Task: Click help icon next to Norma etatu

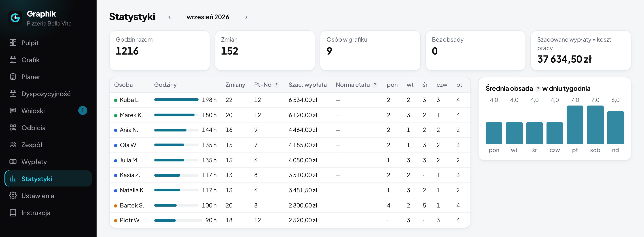Action: [375, 85]
